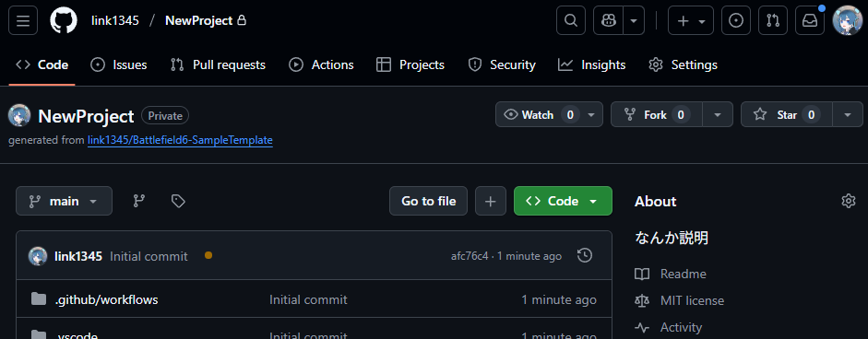
Task: Open the notifications inbox icon
Action: click(x=810, y=20)
